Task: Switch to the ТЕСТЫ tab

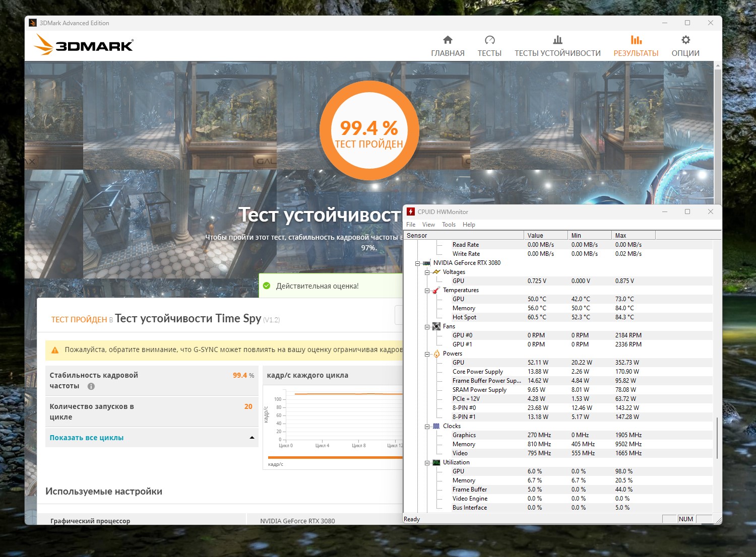Action: (x=489, y=46)
